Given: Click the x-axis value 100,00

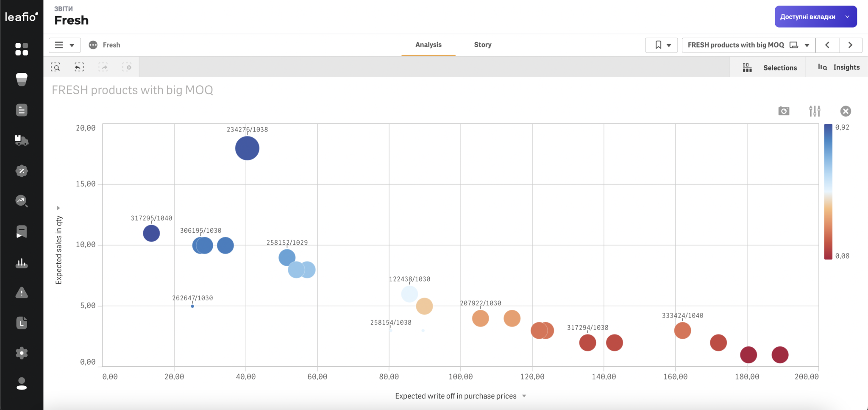Looking at the screenshot, I should [x=461, y=377].
